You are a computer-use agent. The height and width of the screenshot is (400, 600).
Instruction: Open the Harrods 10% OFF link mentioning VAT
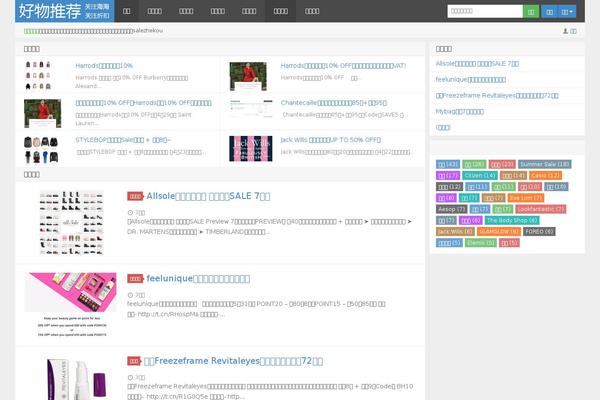[343, 66]
